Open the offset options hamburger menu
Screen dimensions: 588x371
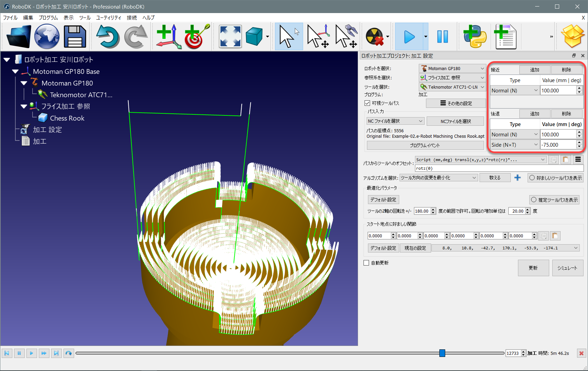coord(578,159)
